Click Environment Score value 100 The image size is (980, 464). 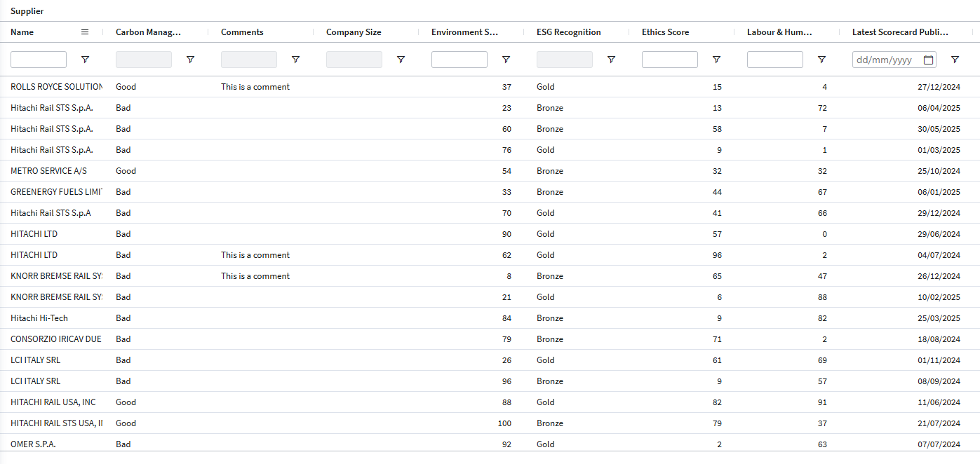click(504, 423)
